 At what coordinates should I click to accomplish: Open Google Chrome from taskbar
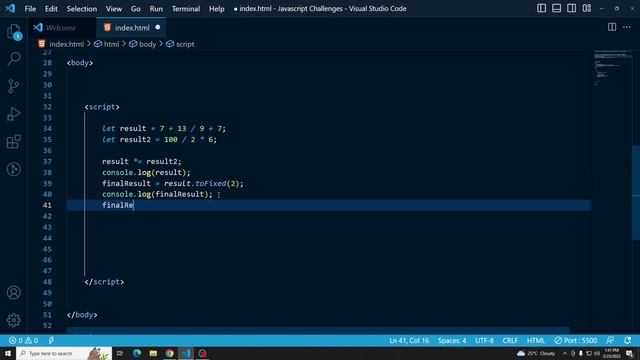(x=169, y=353)
